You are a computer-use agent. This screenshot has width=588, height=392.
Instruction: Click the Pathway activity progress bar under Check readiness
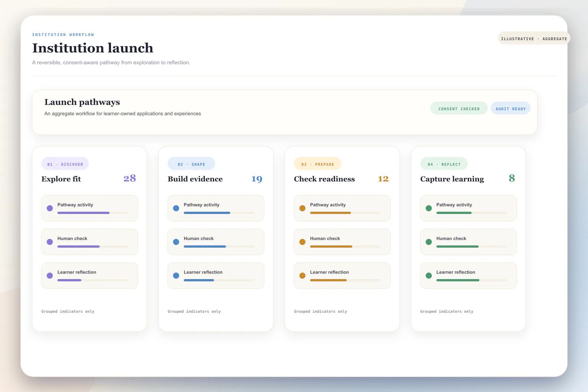pos(345,213)
